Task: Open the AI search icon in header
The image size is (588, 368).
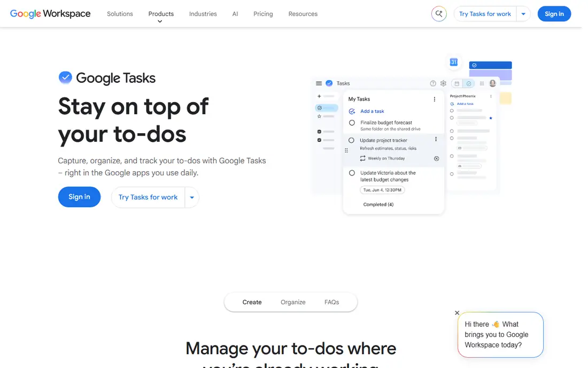Action: click(x=439, y=14)
